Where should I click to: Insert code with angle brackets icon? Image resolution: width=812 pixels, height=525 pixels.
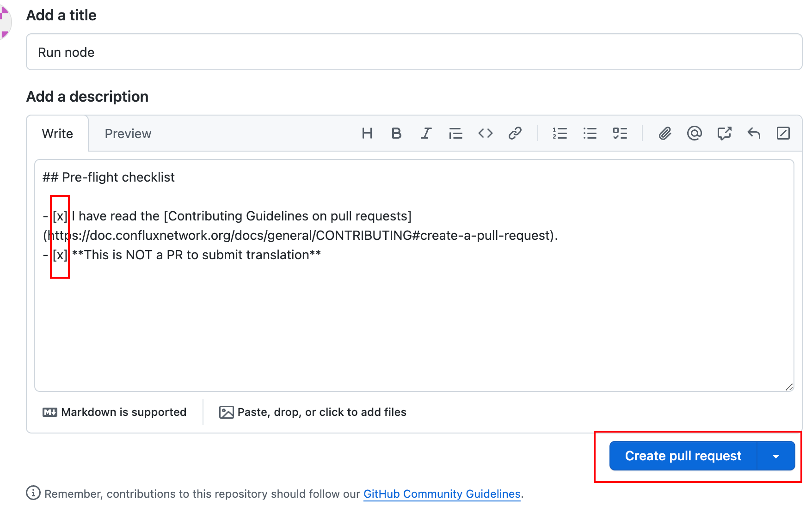click(485, 134)
